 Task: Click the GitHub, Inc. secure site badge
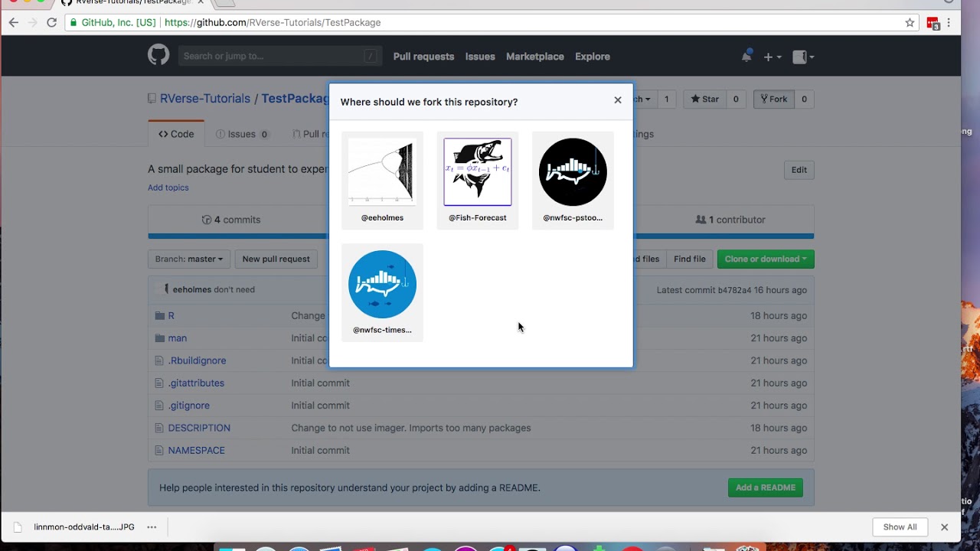113,23
